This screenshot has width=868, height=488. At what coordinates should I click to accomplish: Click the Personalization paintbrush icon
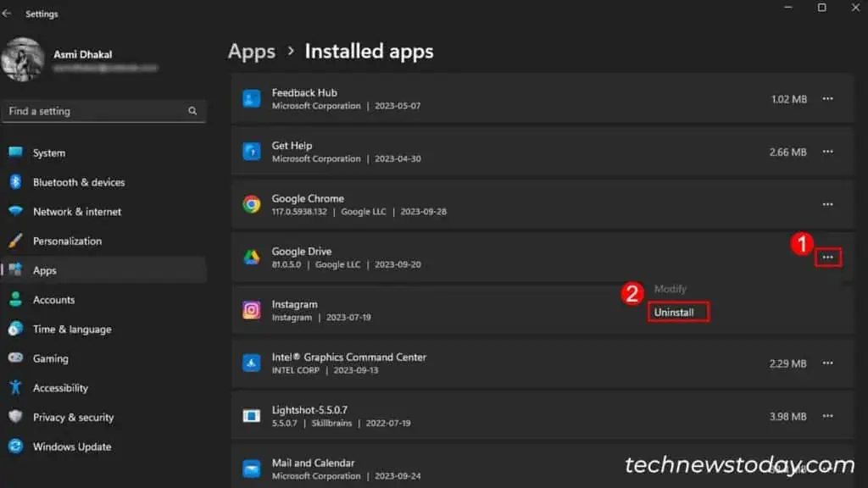coord(15,240)
